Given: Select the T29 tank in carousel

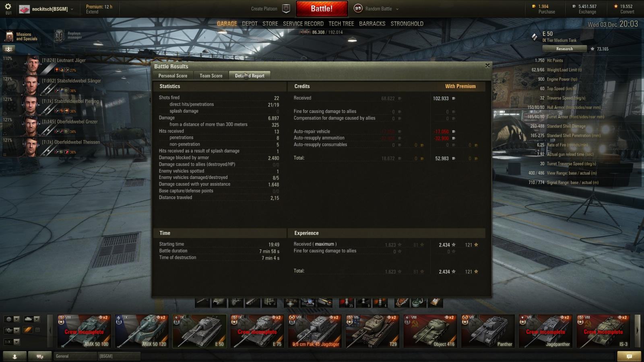Looking at the screenshot, I should tap(373, 331).
